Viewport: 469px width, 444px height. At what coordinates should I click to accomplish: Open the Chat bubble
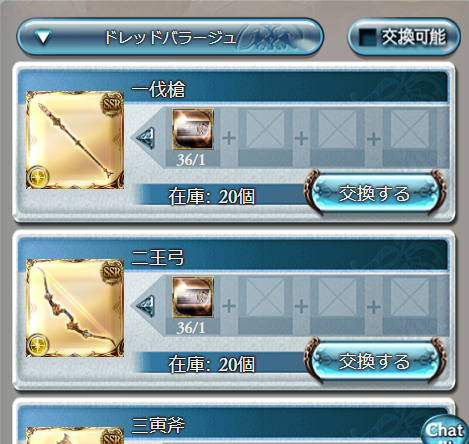[445, 430]
